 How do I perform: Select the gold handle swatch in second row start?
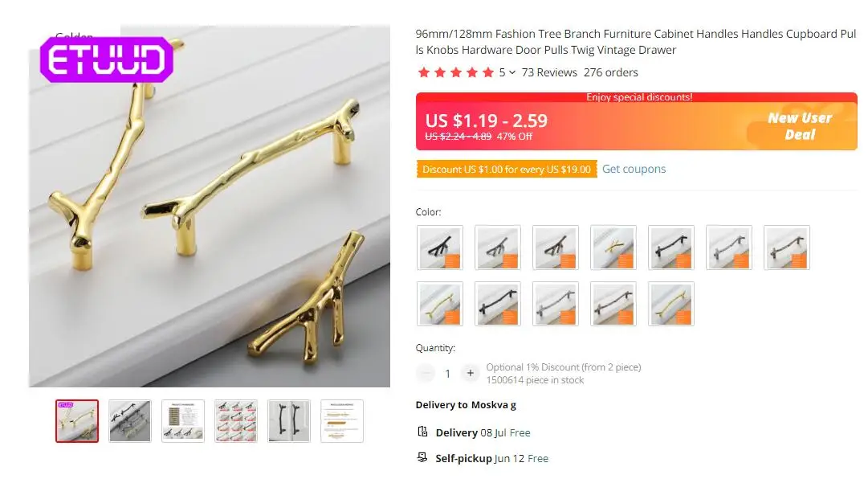point(440,304)
